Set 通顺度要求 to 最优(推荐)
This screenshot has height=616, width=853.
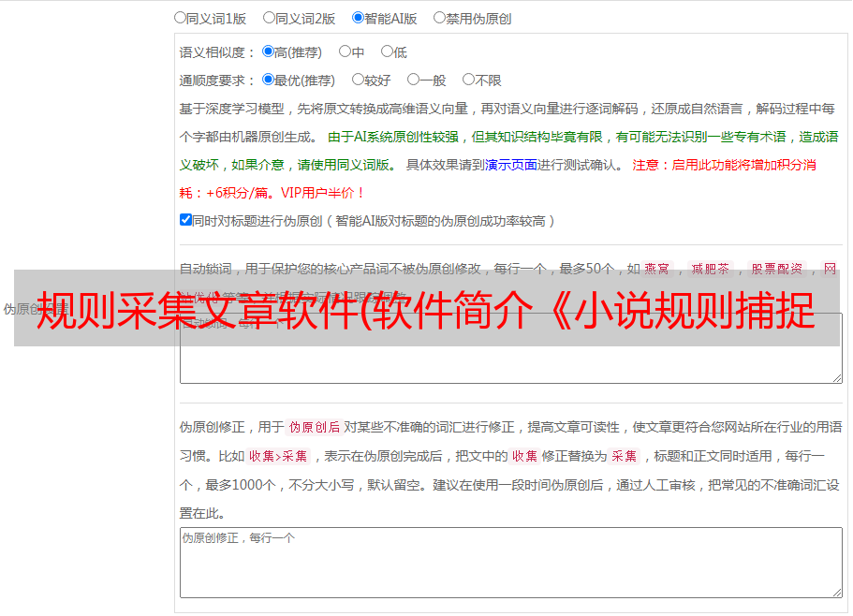268,80
